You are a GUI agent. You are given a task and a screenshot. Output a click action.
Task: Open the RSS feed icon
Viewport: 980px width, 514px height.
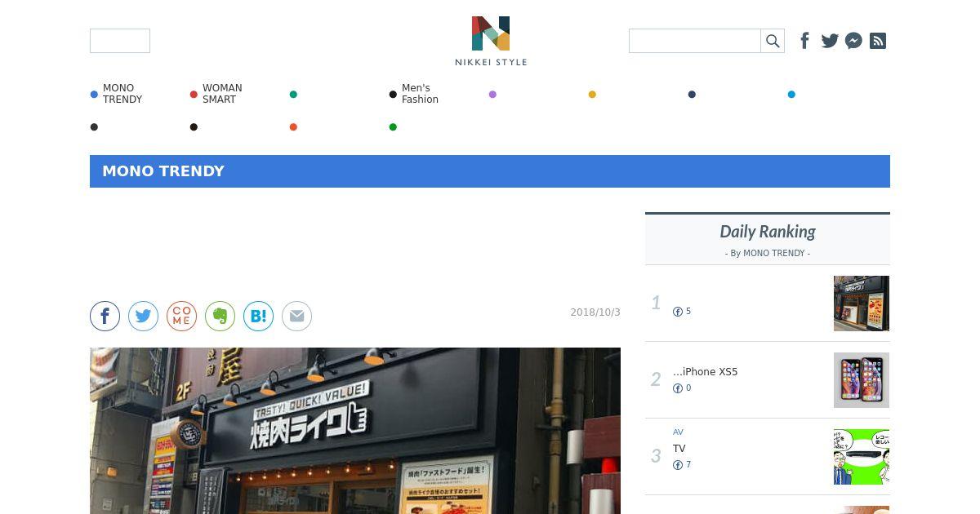click(x=878, y=41)
